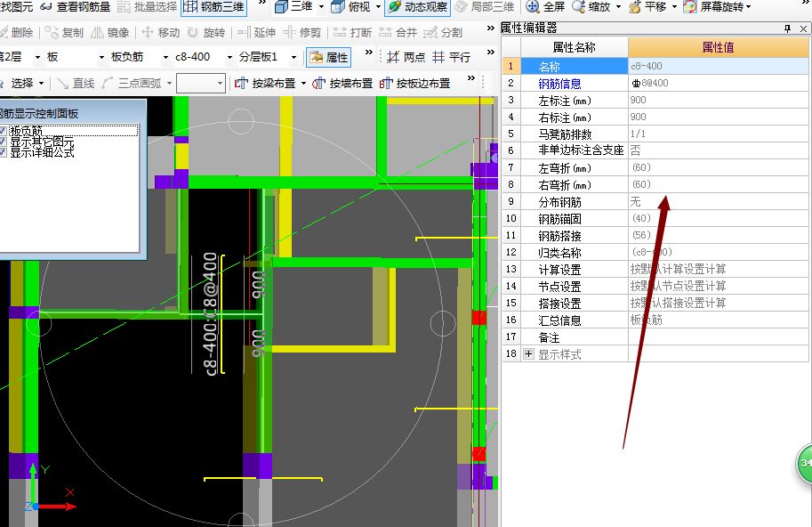
Task: Click 屏幕旋转 tool
Action: tap(716, 7)
